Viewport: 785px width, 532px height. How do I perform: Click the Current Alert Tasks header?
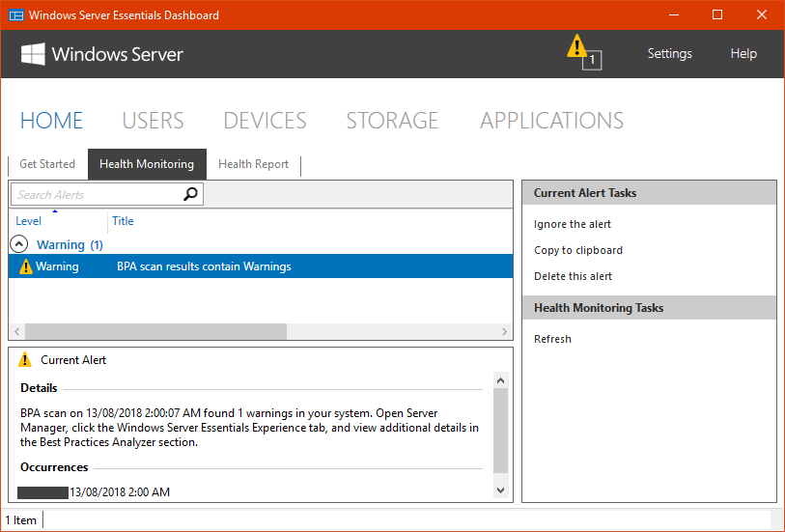649,193
